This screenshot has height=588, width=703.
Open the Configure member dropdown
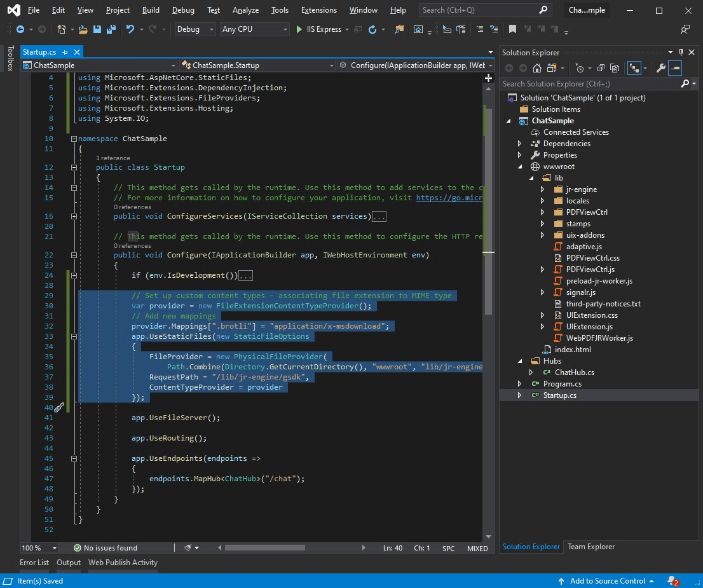(416, 65)
